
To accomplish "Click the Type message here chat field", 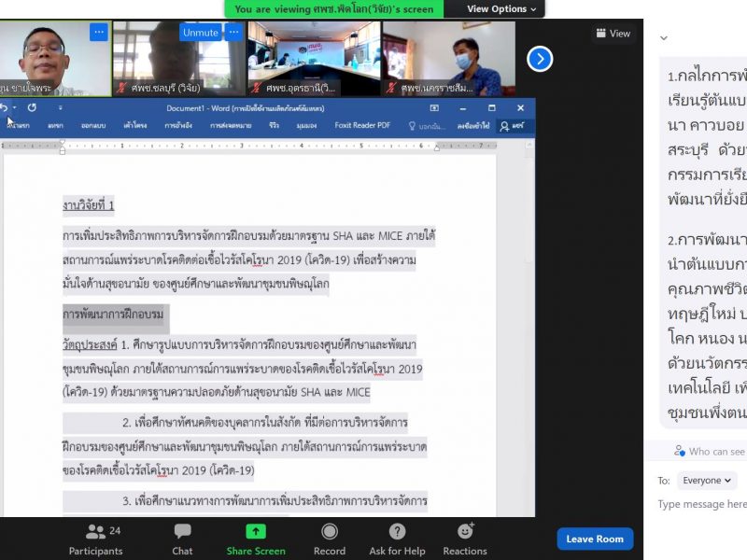I will pyautogui.click(x=702, y=504).
